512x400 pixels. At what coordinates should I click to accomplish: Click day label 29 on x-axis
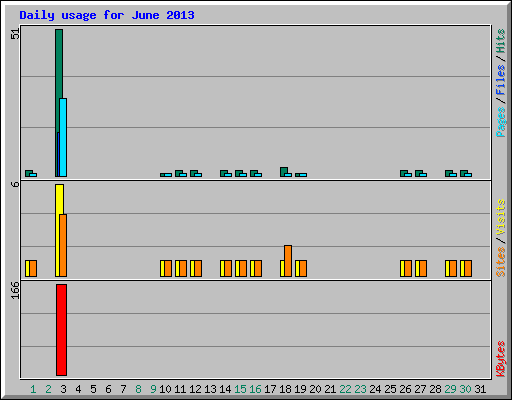tap(450, 389)
